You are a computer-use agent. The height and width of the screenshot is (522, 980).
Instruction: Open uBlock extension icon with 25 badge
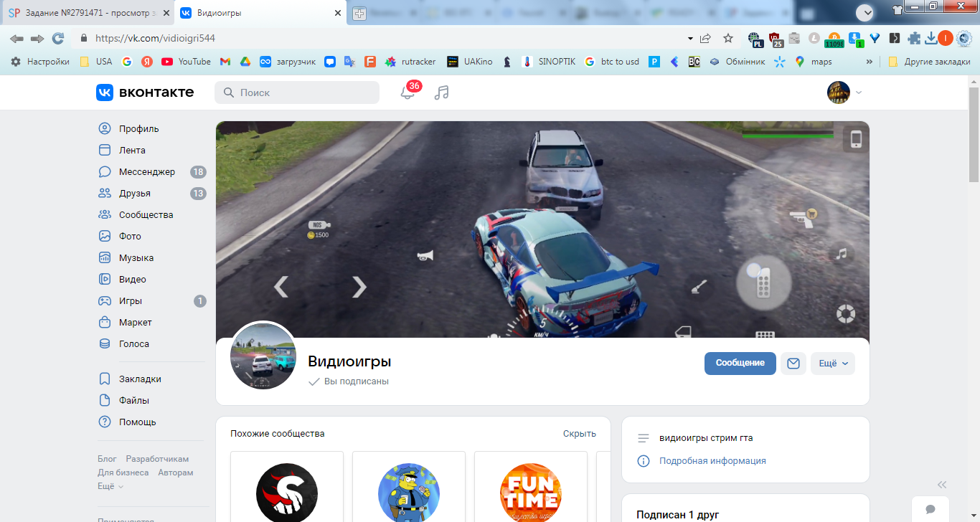tap(775, 39)
